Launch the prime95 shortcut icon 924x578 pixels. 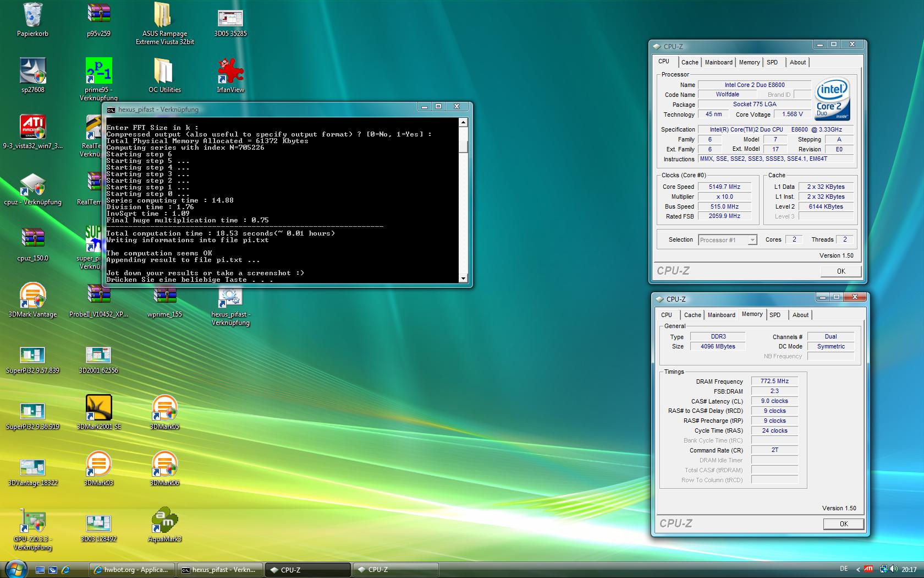98,79
